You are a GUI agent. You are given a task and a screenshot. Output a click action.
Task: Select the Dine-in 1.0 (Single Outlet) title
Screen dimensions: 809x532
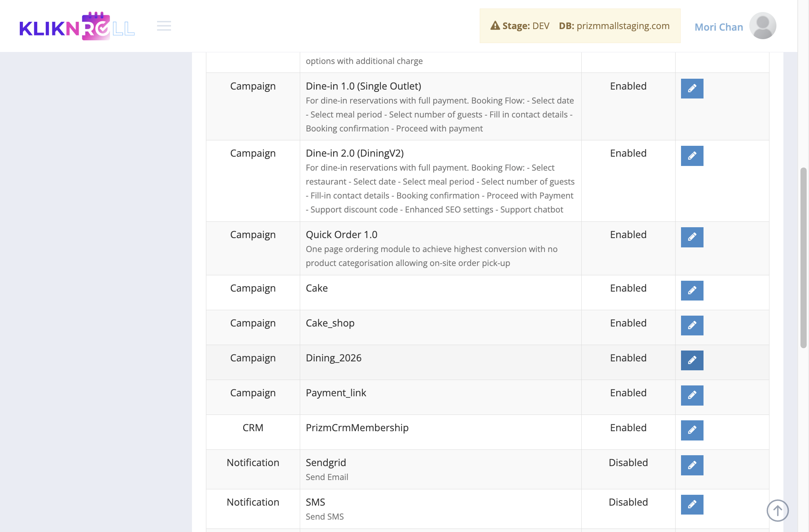(x=363, y=86)
